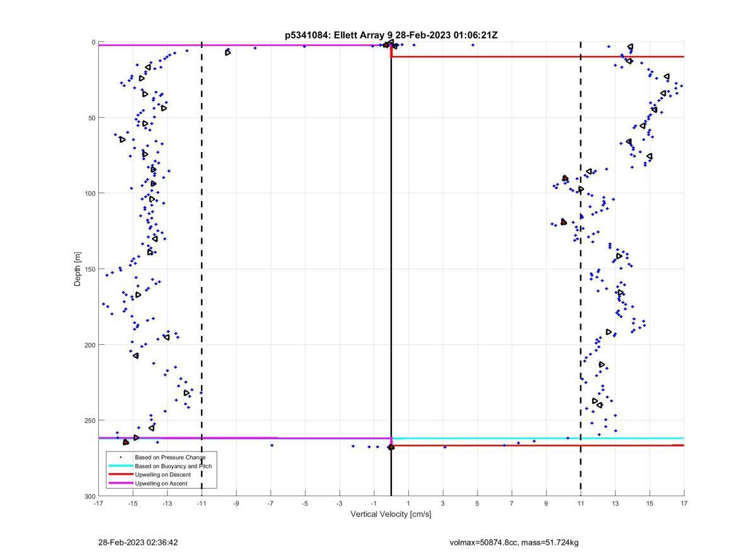Click x-axis tick label '7'
Viewport: 756px width, 558px height.
coord(512,503)
